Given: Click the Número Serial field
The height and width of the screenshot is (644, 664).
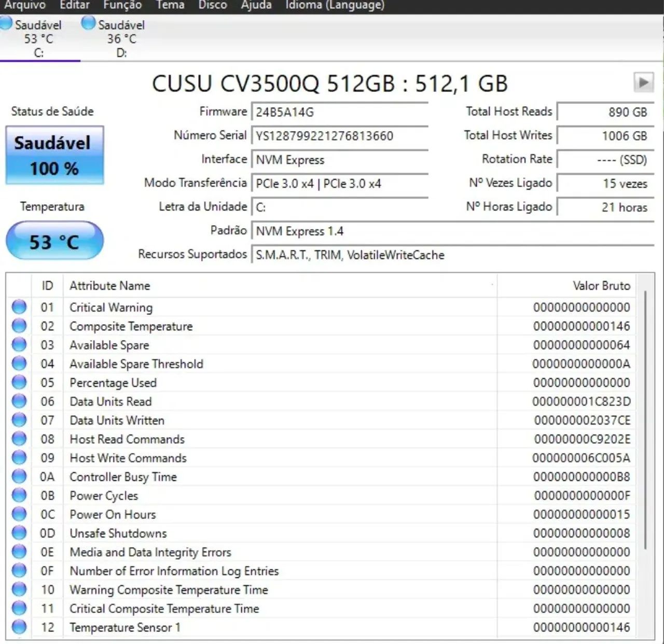Looking at the screenshot, I should 340,136.
